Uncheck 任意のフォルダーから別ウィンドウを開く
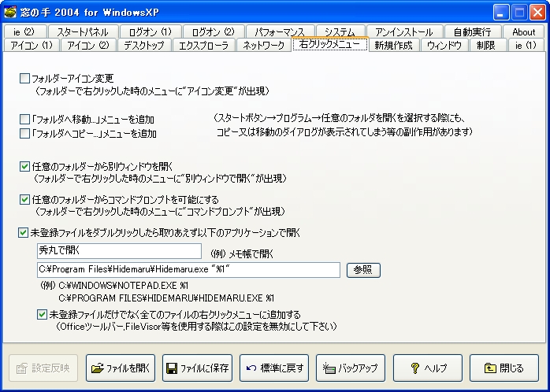 point(24,166)
